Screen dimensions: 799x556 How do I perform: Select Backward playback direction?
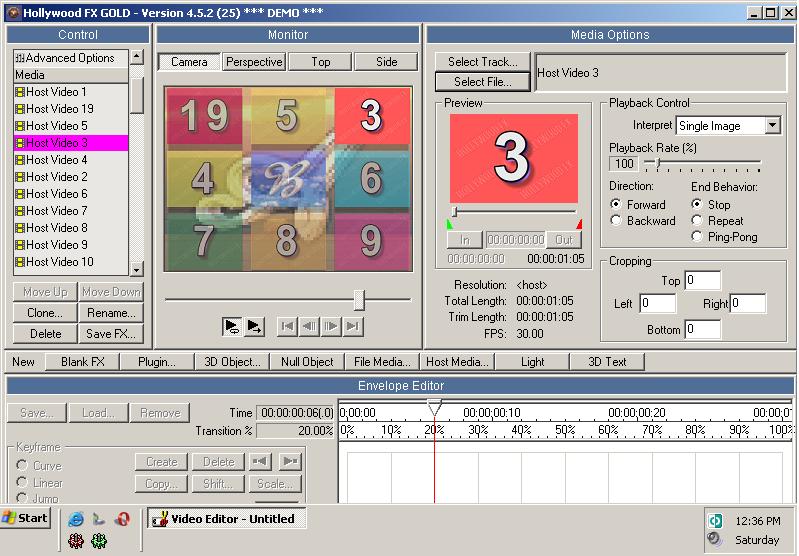[616, 221]
